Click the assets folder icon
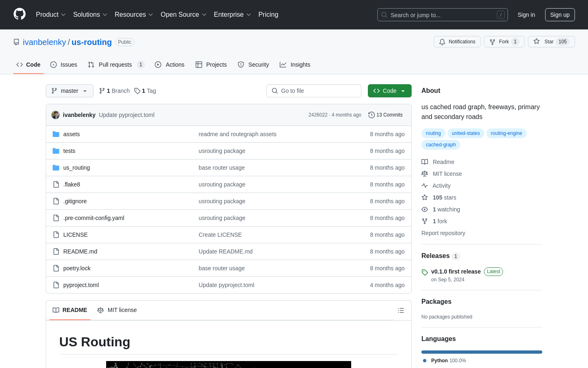 56,134
